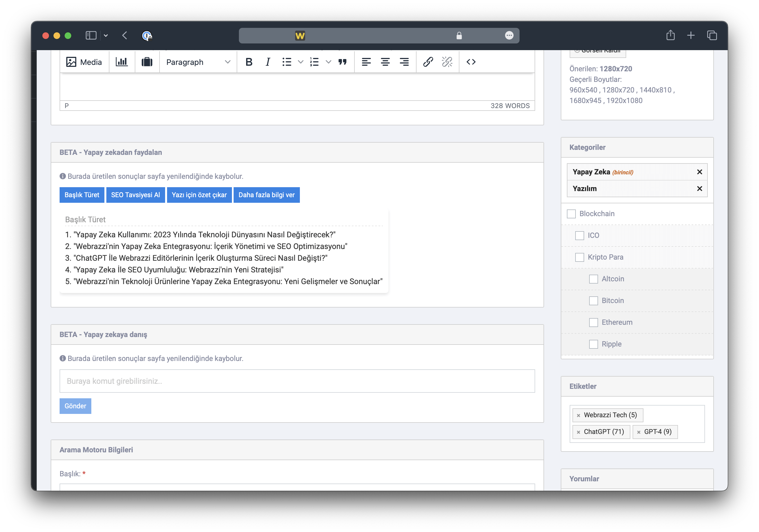Click the insert link icon
This screenshot has height=532, width=759.
point(428,62)
